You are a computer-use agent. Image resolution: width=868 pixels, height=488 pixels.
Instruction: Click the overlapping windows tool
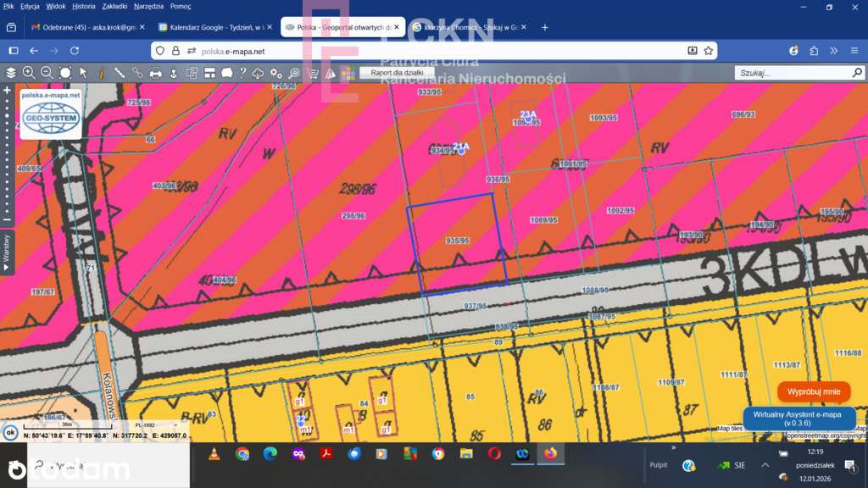(x=192, y=73)
